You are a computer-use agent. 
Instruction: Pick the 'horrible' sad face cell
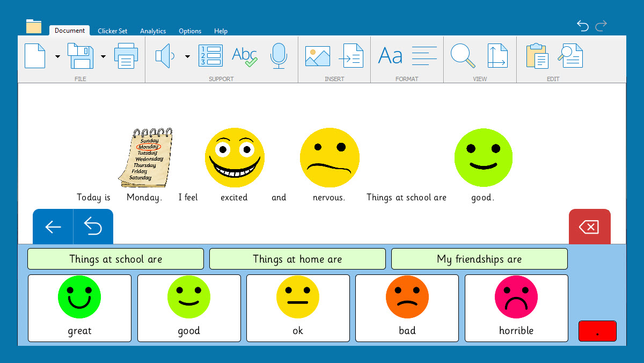click(516, 308)
